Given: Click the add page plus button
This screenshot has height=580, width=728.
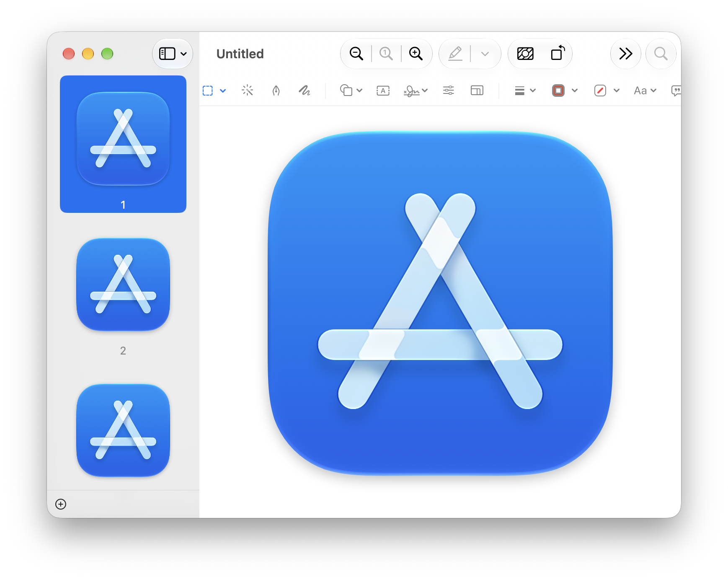Looking at the screenshot, I should coord(61,504).
